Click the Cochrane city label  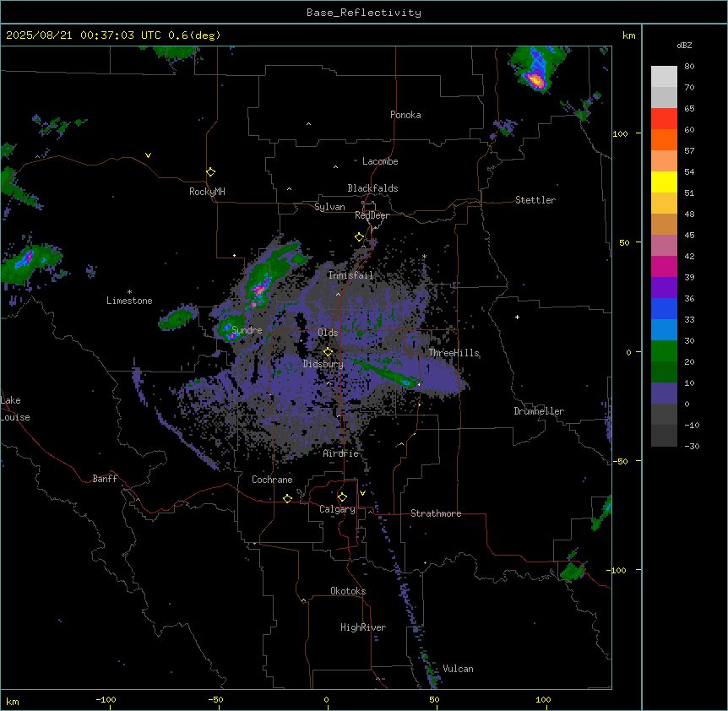pos(272,480)
